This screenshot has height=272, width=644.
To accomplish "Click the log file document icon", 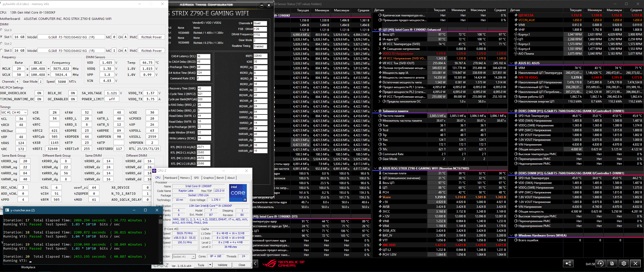I will 612,263.
